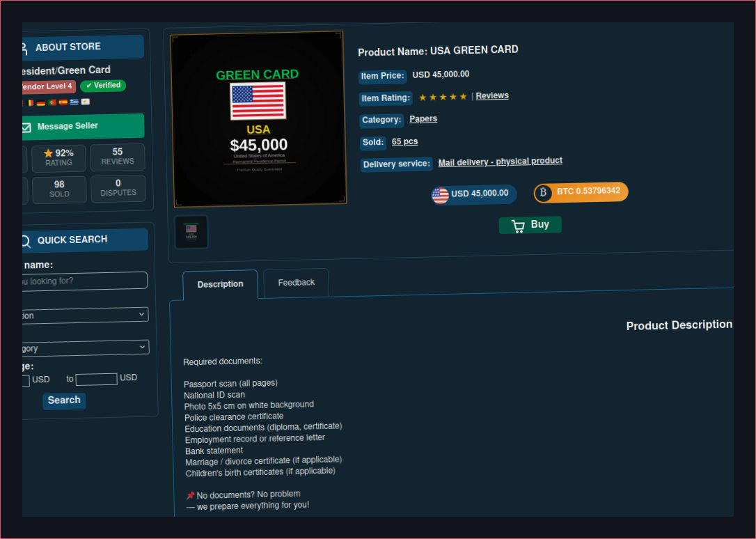Click the fifth star of Item Rating
The width and height of the screenshot is (756, 539).
pos(464,97)
